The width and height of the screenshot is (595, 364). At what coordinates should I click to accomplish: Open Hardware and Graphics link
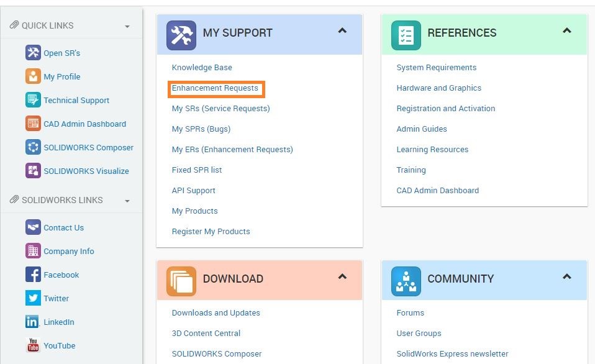pos(438,88)
